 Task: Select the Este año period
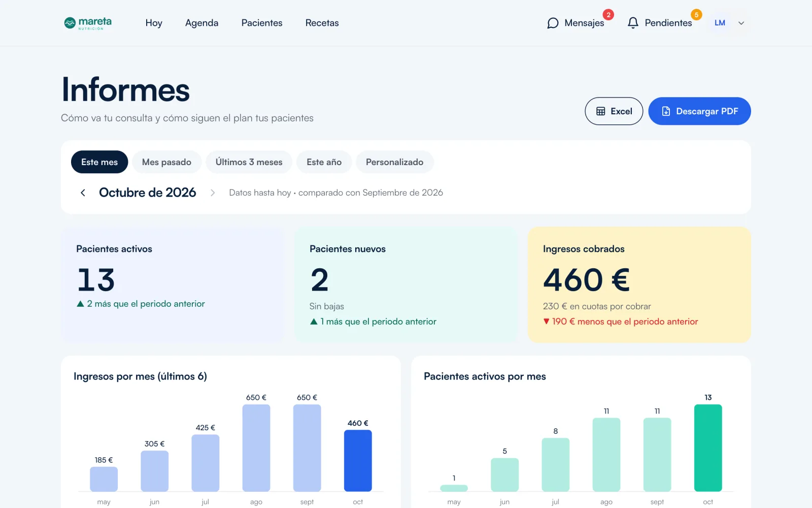(324, 162)
